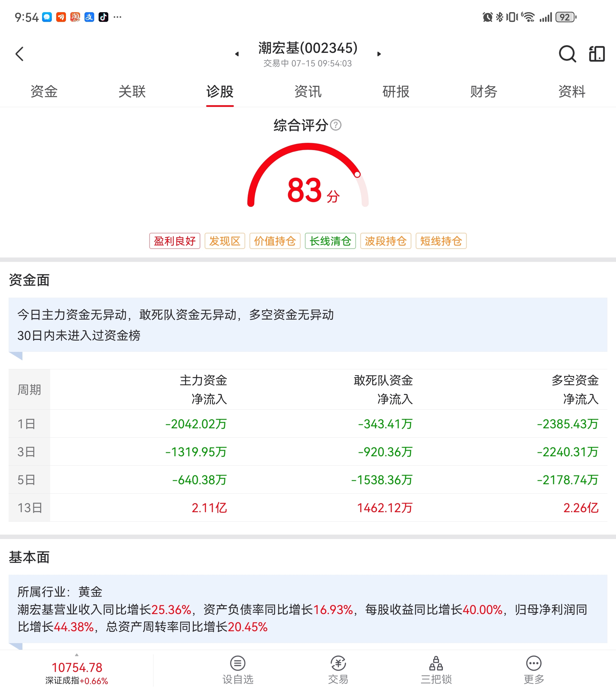Open the 财务 tab
This screenshot has width=616, height=691.
484,92
